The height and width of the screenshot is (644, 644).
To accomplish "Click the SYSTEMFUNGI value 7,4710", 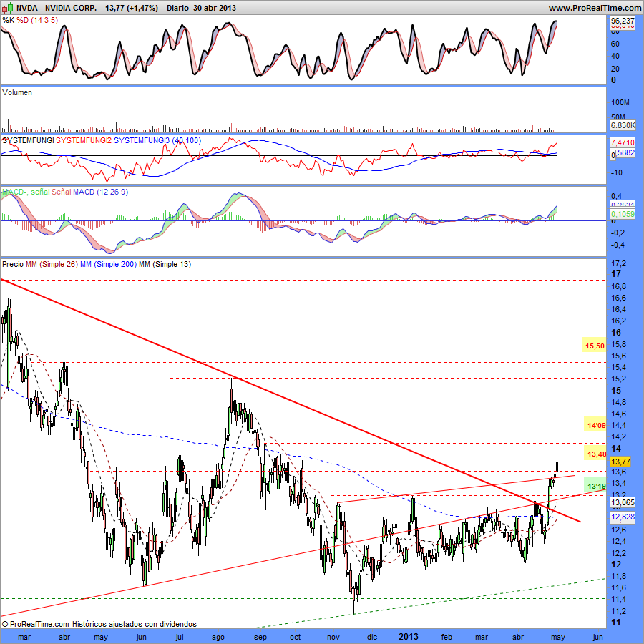I will pyautogui.click(x=623, y=142).
